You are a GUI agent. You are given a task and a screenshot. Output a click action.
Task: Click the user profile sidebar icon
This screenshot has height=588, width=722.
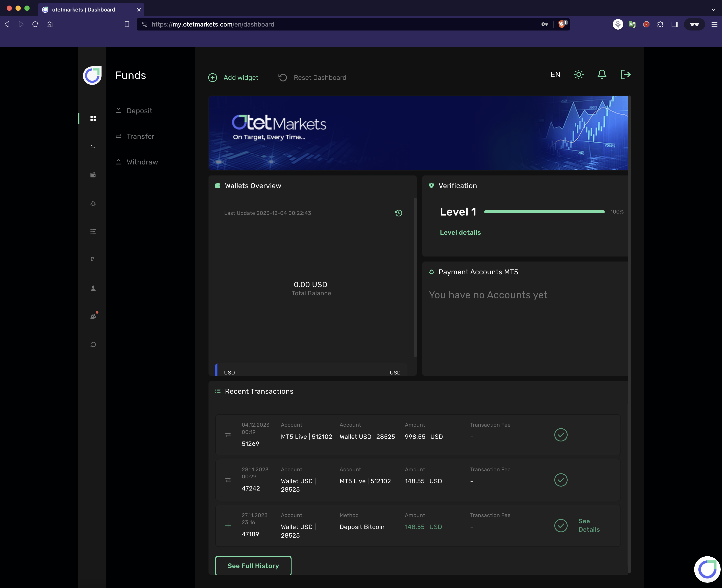click(93, 288)
